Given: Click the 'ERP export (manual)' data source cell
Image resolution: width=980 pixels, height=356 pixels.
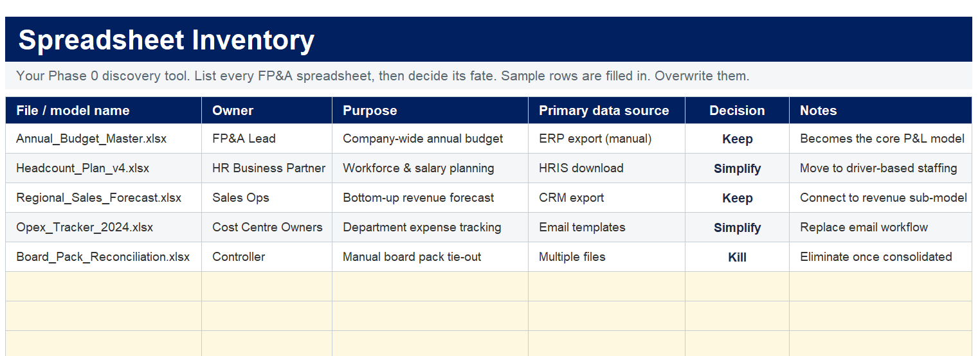Looking at the screenshot, I should point(606,139).
